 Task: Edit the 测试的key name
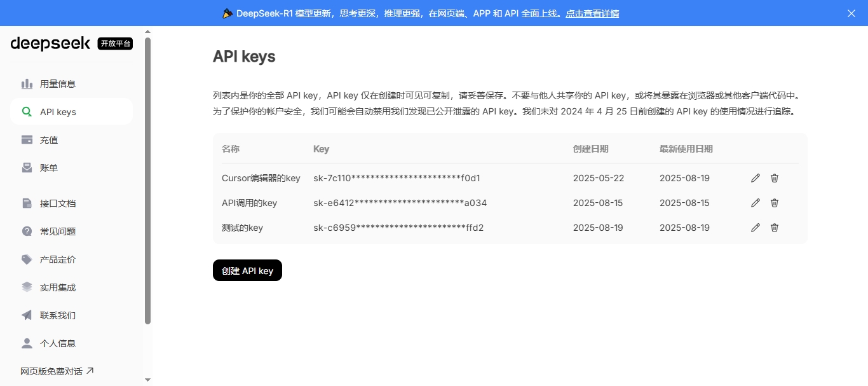[756, 228]
